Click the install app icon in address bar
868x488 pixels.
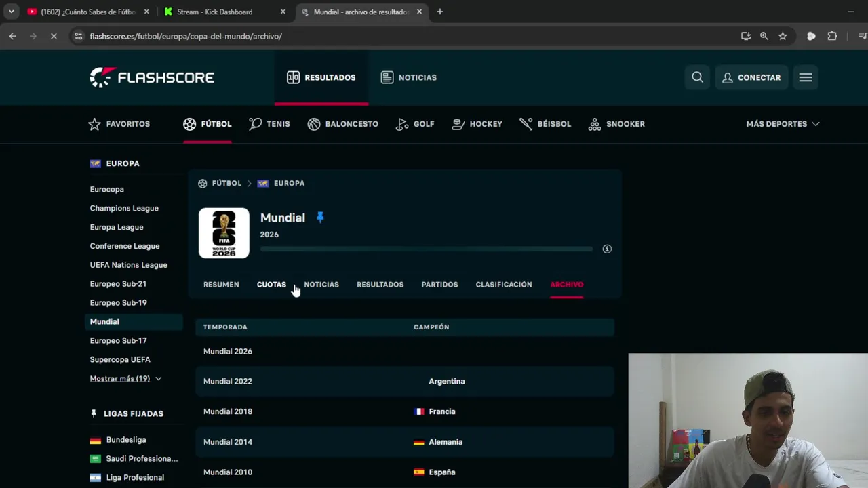(x=746, y=36)
